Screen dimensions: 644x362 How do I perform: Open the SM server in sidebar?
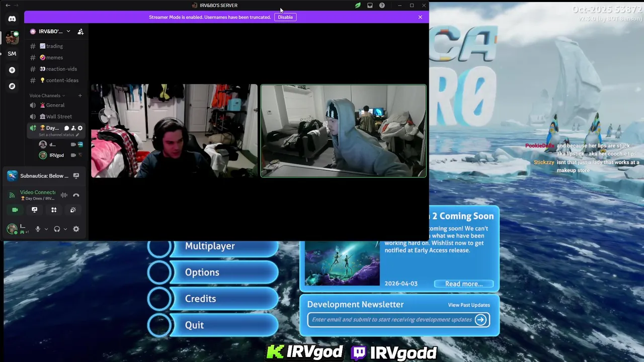(12, 54)
